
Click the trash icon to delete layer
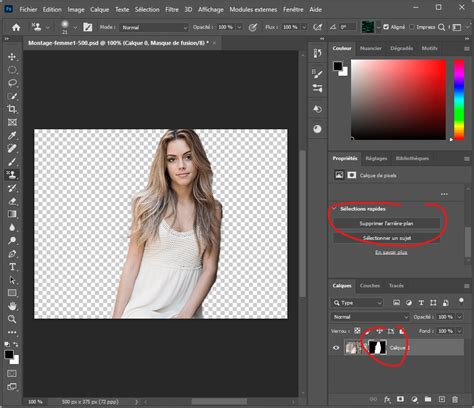click(455, 399)
